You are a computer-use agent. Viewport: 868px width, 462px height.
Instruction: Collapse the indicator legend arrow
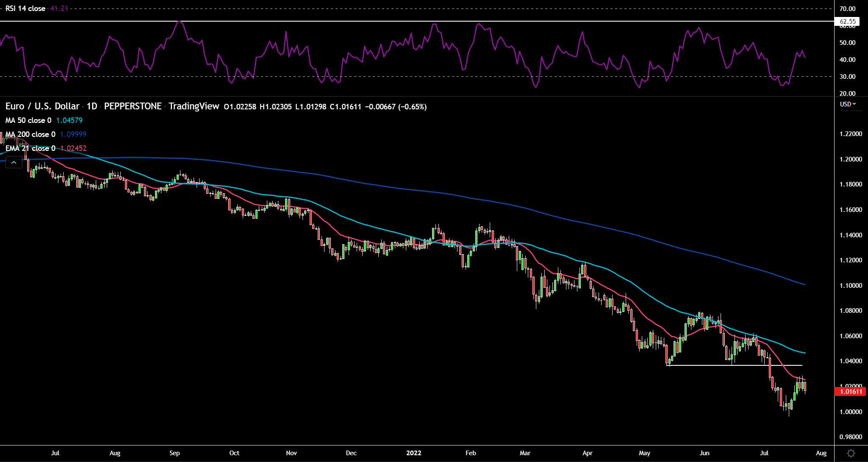click(x=14, y=162)
